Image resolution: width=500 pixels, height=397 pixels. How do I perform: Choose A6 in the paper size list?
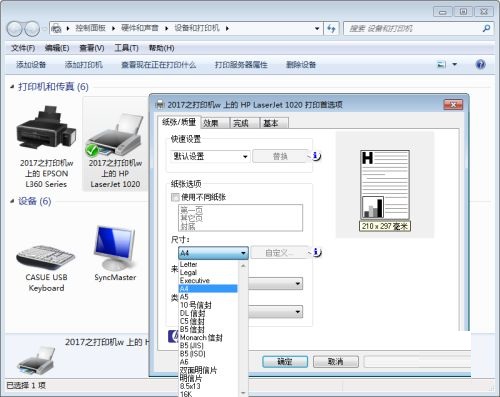[209, 362]
